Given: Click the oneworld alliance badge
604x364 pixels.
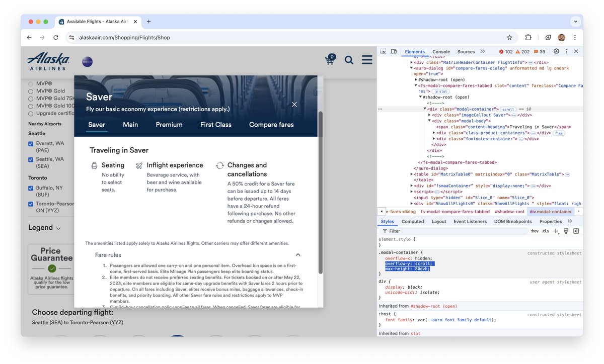Looking at the screenshot, I should pos(87,61).
